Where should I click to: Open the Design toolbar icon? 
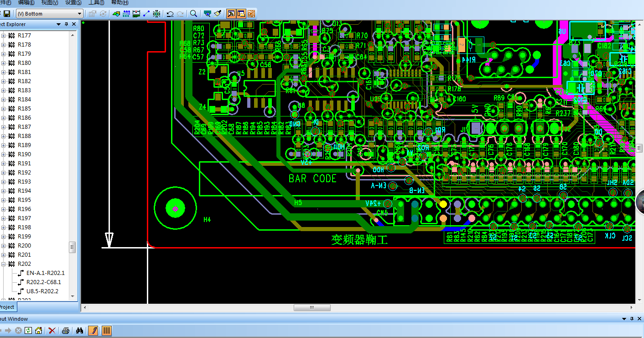pyautogui.click(x=116, y=14)
